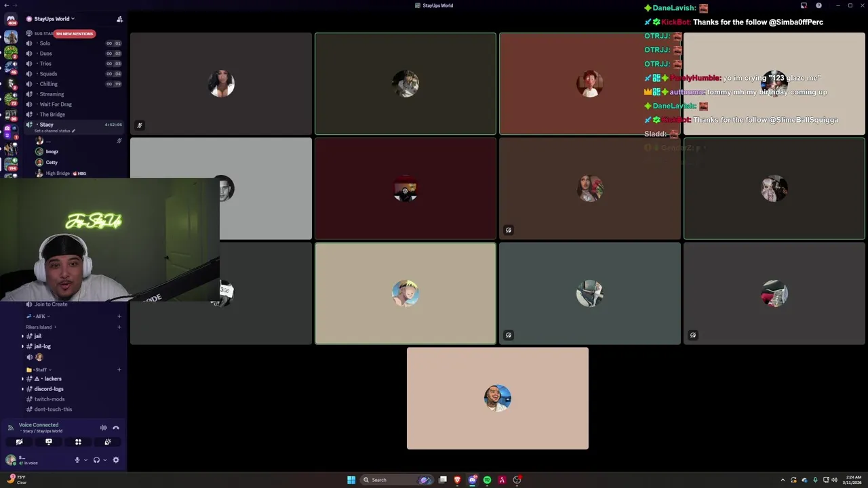Deafen with the headphones button
This screenshot has height=488, width=868.
pyautogui.click(x=96, y=460)
